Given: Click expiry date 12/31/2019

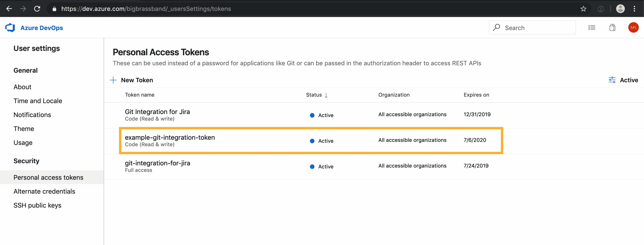Looking at the screenshot, I should tap(477, 114).
